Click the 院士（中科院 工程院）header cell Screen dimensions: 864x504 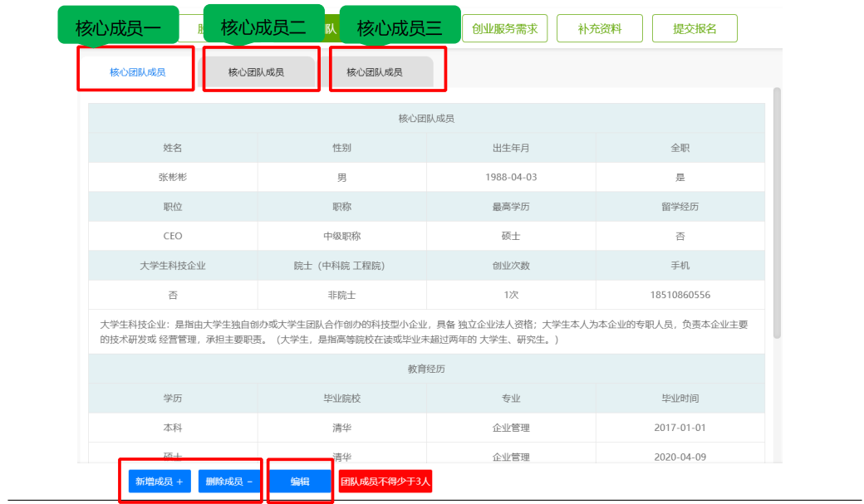coord(341,266)
